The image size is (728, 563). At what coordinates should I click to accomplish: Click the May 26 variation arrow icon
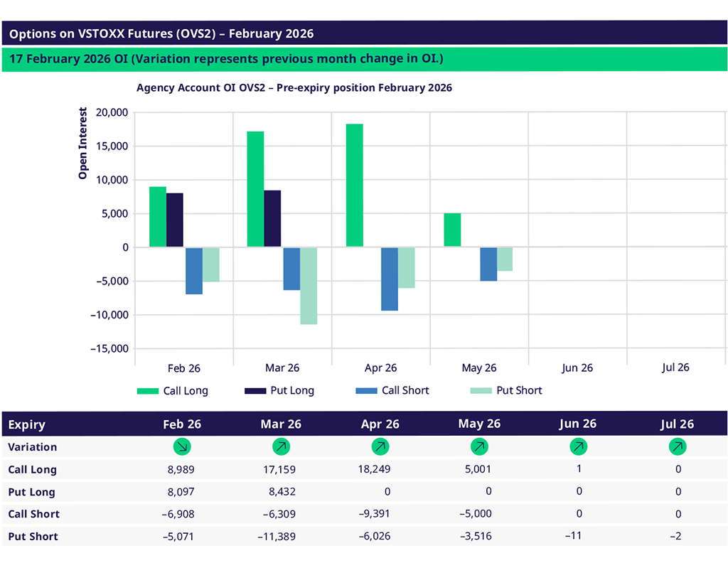[x=479, y=447]
